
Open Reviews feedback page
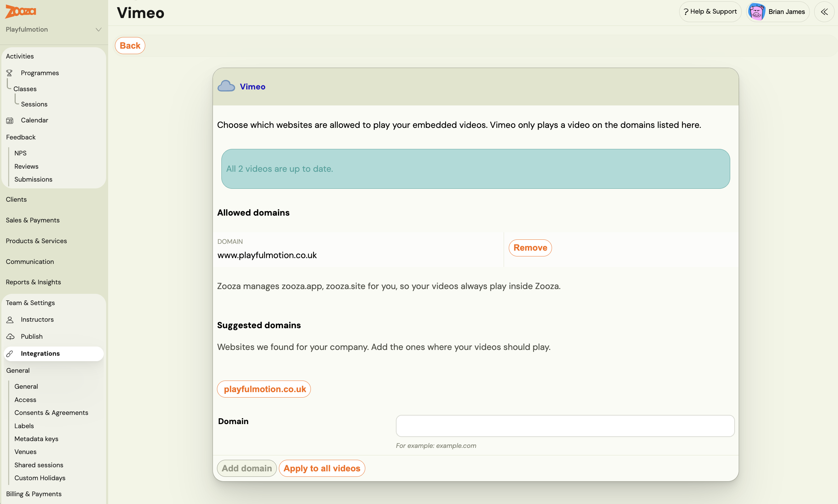coord(26,166)
